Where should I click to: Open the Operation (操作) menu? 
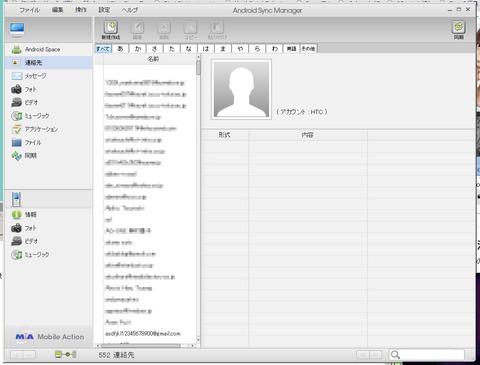pos(80,10)
